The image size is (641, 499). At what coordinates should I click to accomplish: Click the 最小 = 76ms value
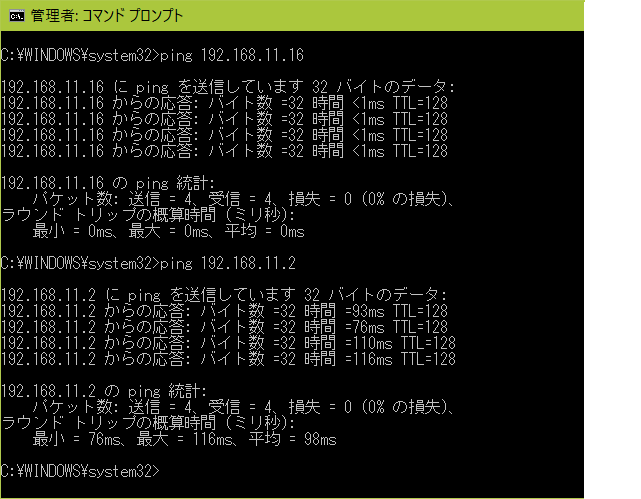(x=77, y=439)
